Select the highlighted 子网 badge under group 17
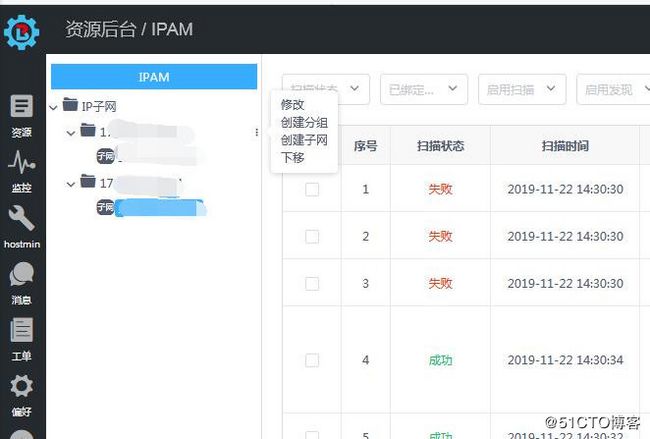This screenshot has height=439, width=650. [105, 207]
